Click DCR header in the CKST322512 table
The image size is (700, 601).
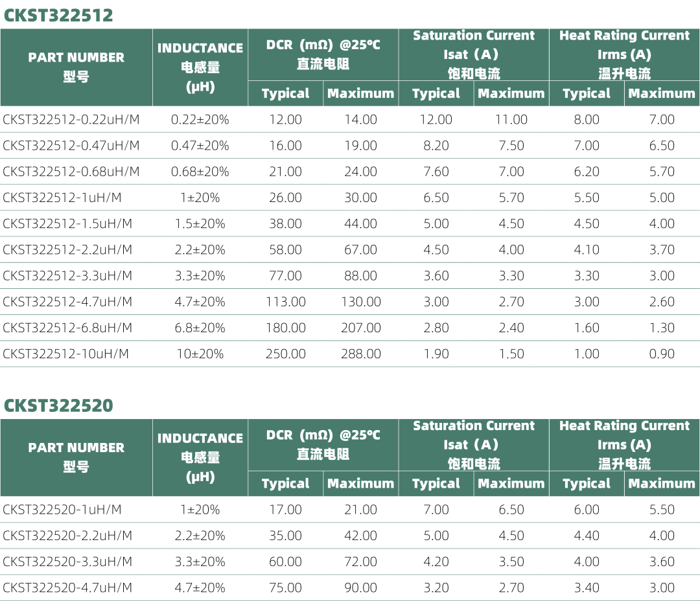pos(323,54)
